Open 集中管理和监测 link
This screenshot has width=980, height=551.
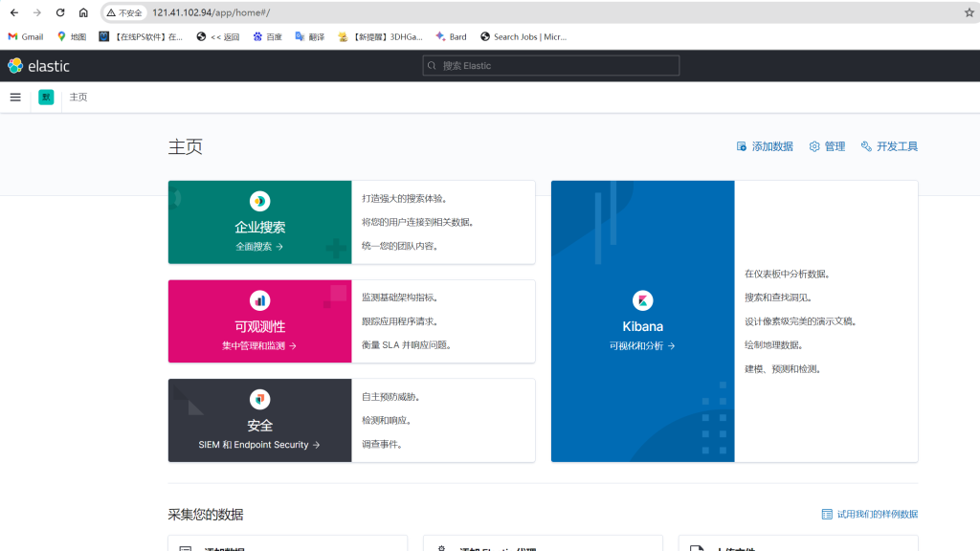[259, 346]
